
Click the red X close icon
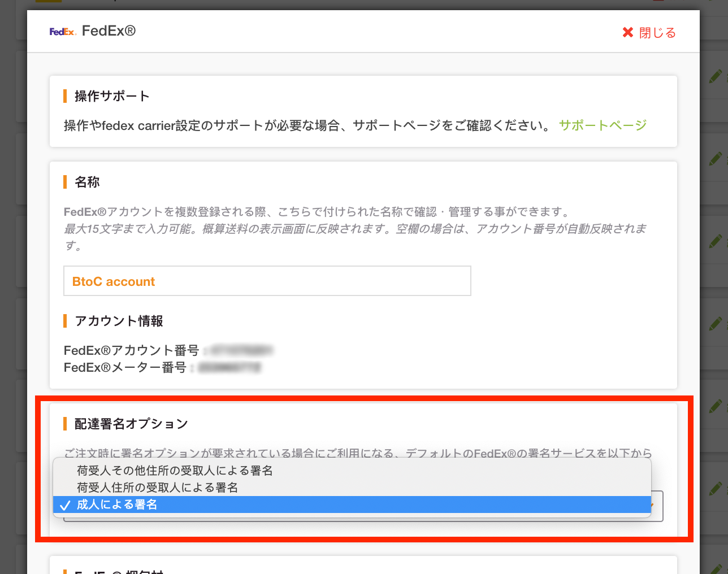point(627,33)
